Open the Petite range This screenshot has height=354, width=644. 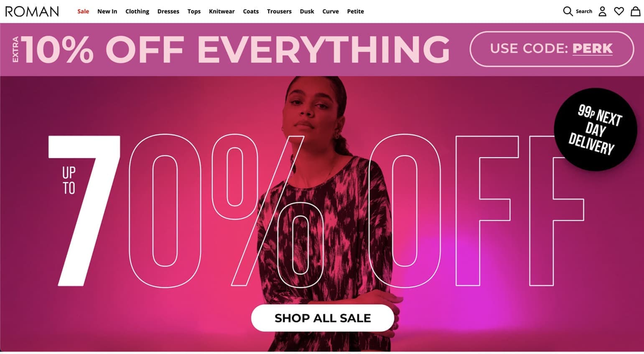coord(355,11)
